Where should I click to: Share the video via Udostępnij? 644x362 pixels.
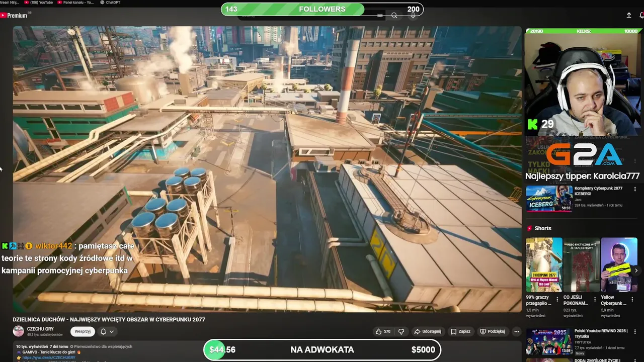pyautogui.click(x=427, y=331)
